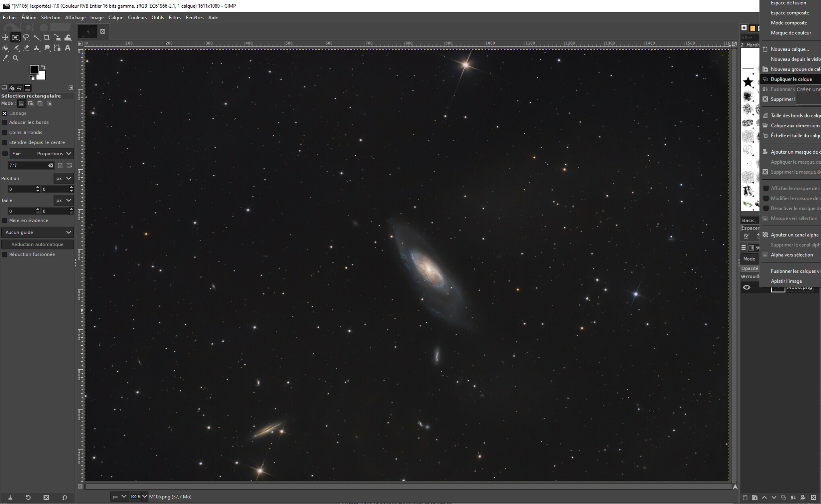Open the Device Status tab

click(x=12, y=88)
